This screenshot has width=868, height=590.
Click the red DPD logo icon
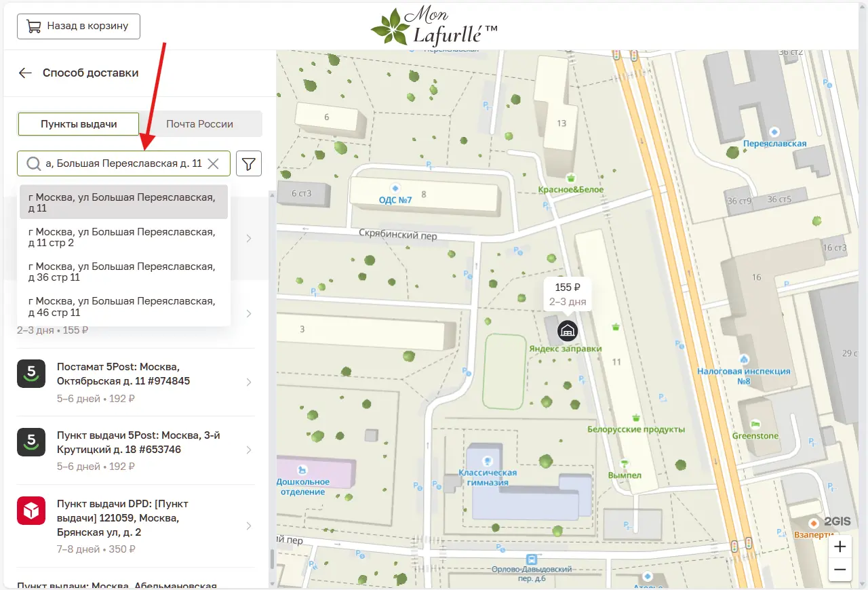31,511
